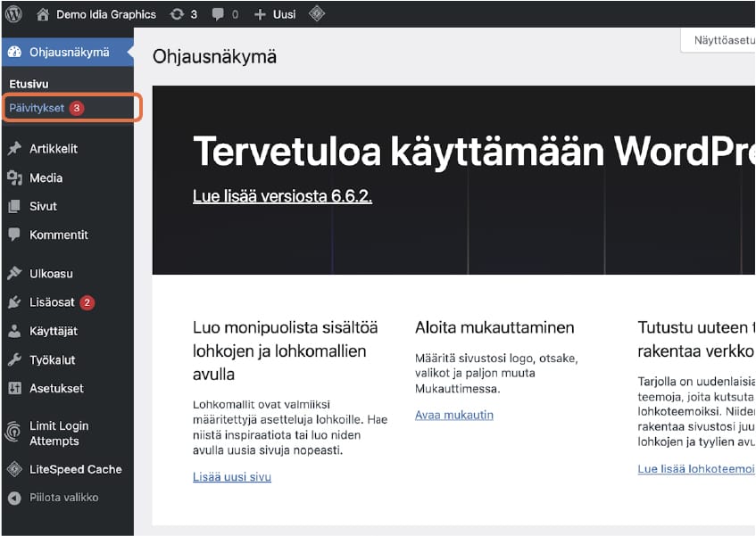Click the WordPress logo in admin bar
Screen dimensions: 756x536
14,14
